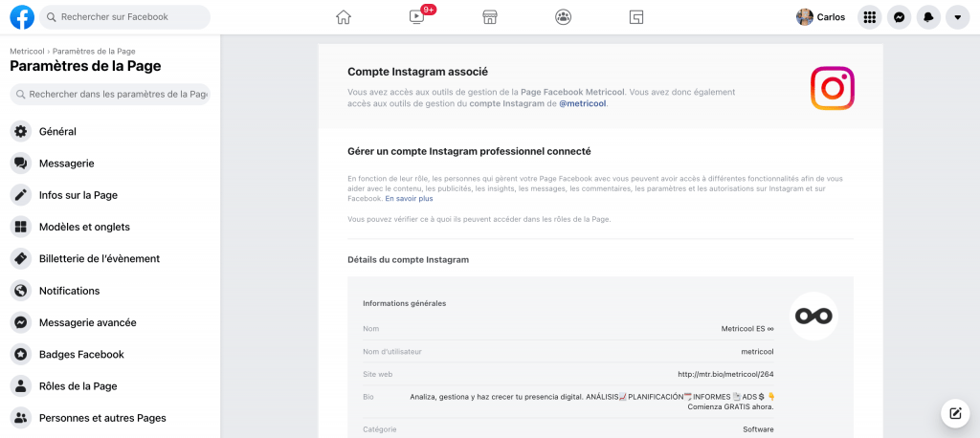The image size is (980, 438).
Task: Open the Home feed icon
Action: coord(344,17)
